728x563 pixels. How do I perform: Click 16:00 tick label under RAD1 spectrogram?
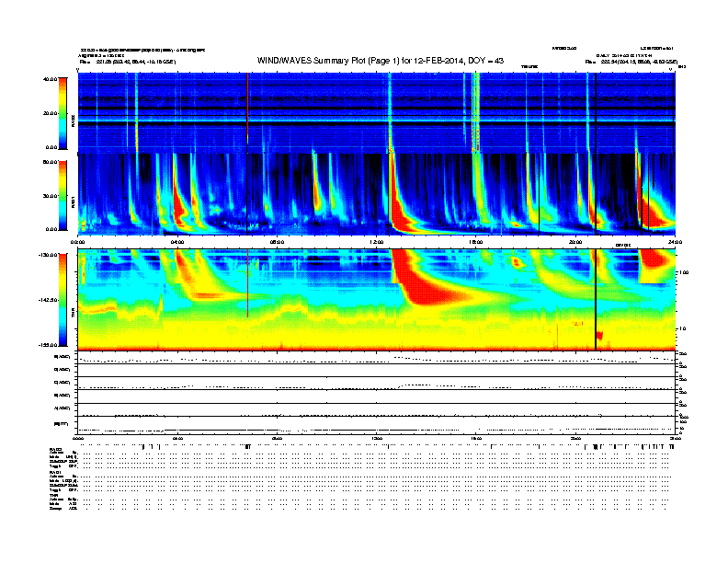coord(476,242)
